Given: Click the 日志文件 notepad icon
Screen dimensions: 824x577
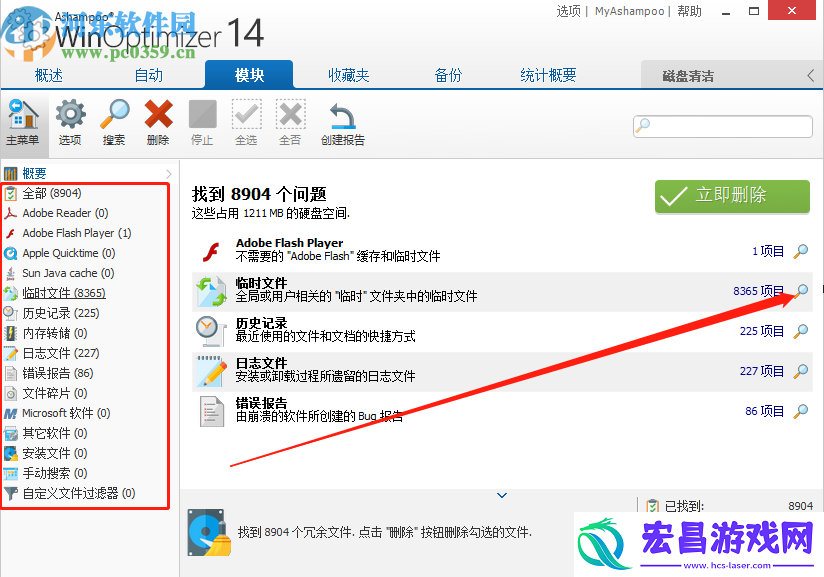Looking at the screenshot, I should [x=211, y=371].
